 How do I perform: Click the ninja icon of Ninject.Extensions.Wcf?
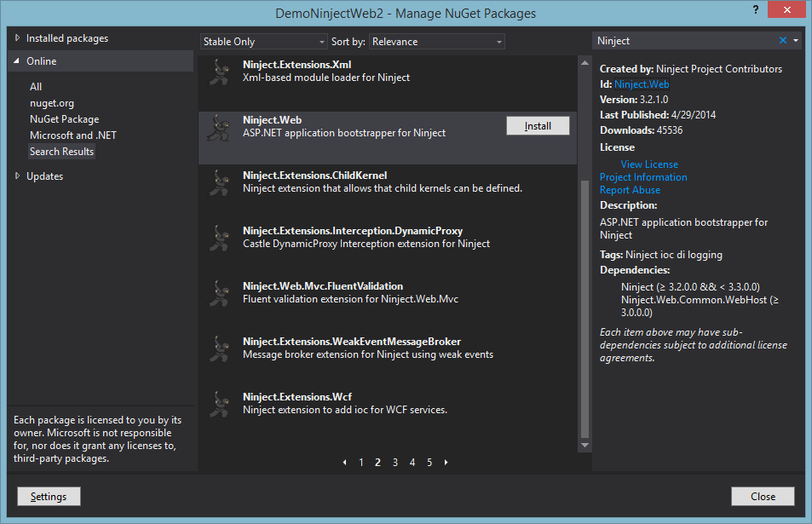219,405
